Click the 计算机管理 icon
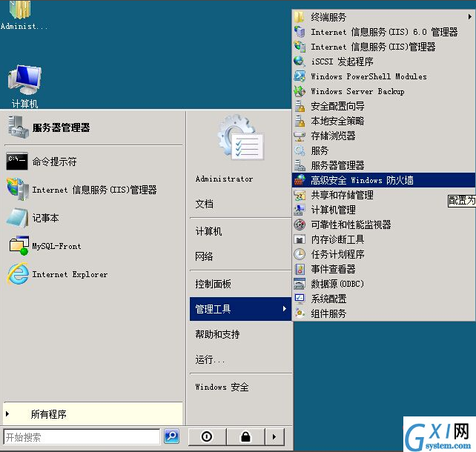476x452 pixels. click(x=300, y=210)
